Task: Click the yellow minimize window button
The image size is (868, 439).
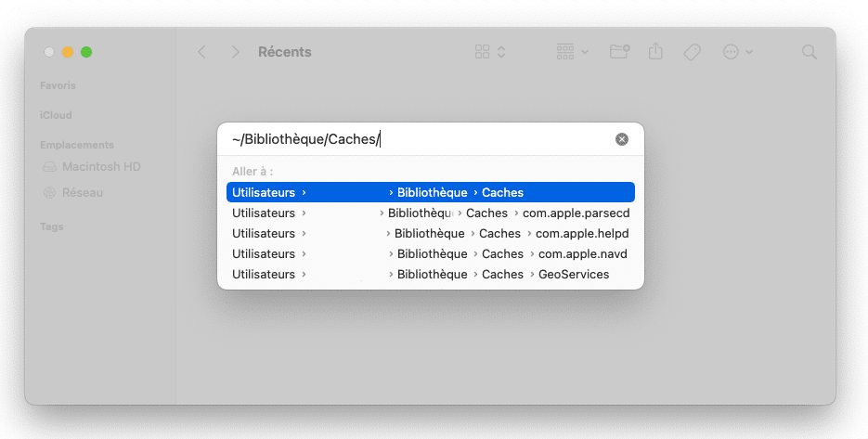Action: (68, 53)
